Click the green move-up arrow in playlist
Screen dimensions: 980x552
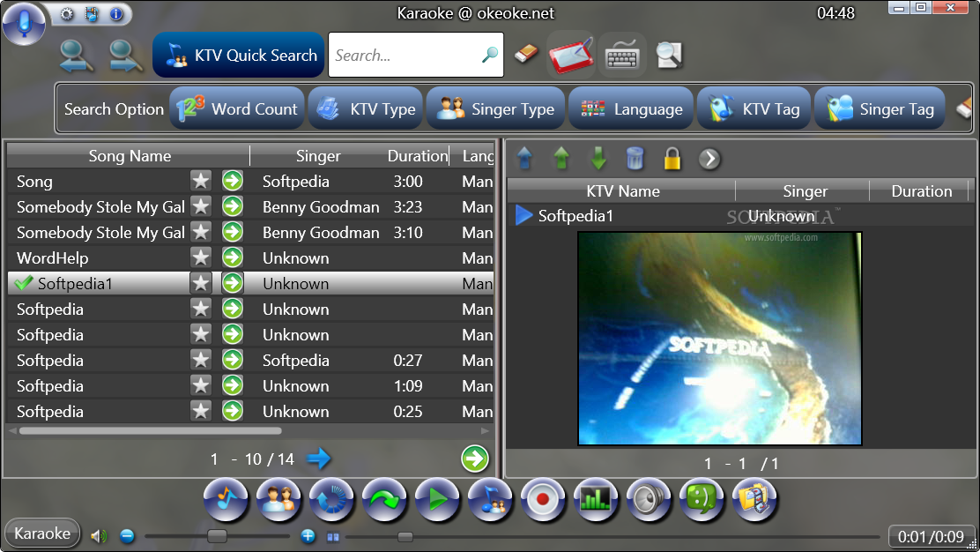561,158
